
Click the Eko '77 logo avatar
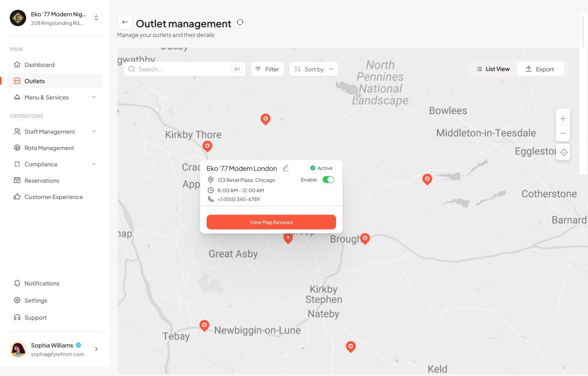18,18
